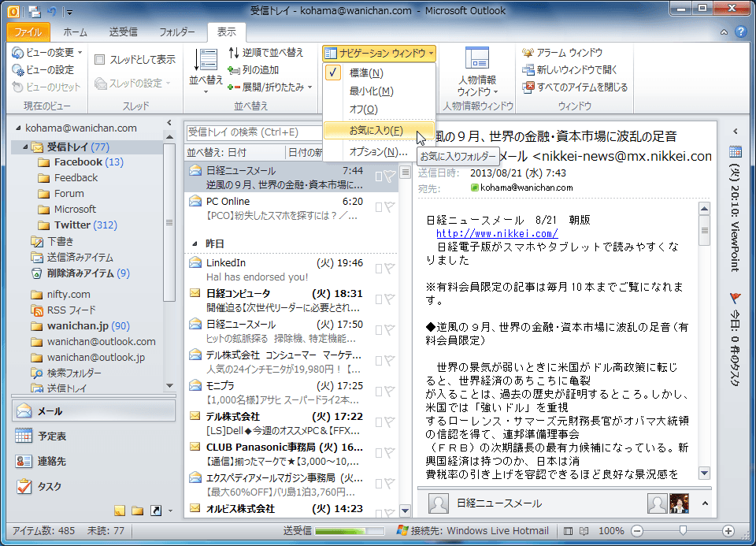
Task: Switch to the ホーム ribbon tab
Action: 76,32
